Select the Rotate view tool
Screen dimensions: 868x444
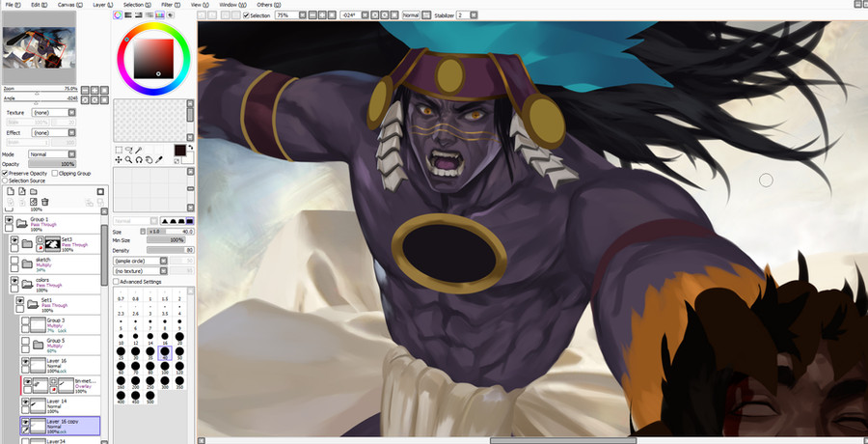[138, 159]
